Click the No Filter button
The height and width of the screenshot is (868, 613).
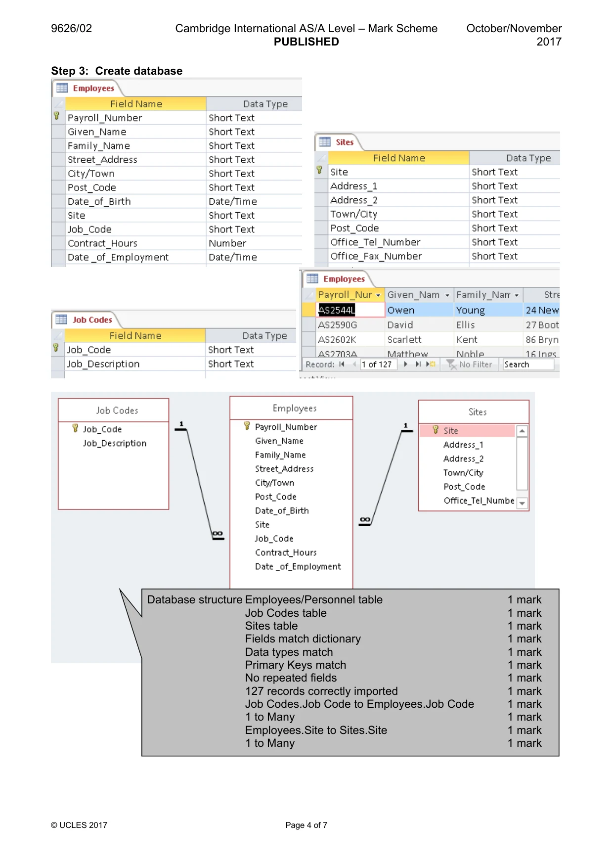coord(470,365)
